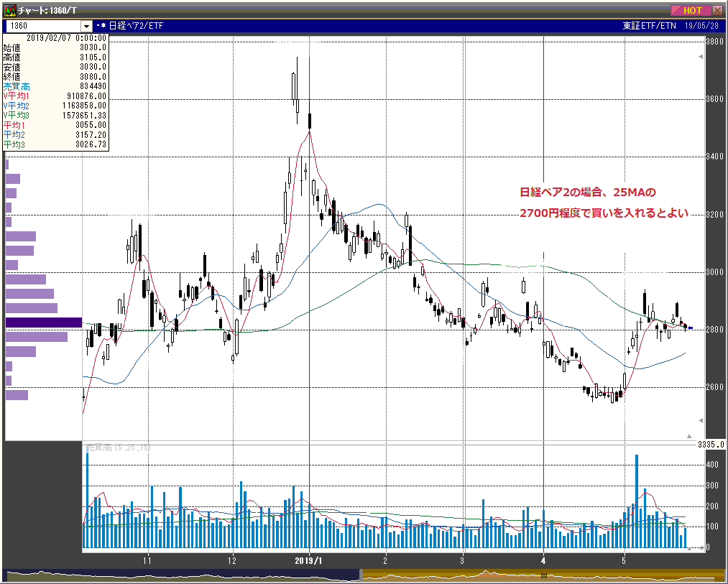This screenshot has height=584, width=728.
Task: Click the 3800 price axis label
Action: pos(714,42)
